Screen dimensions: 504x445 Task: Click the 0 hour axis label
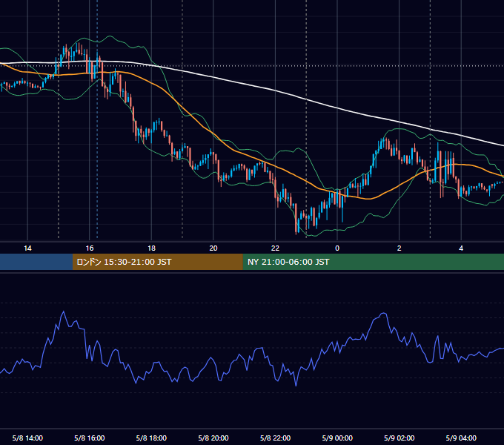[337, 248]
